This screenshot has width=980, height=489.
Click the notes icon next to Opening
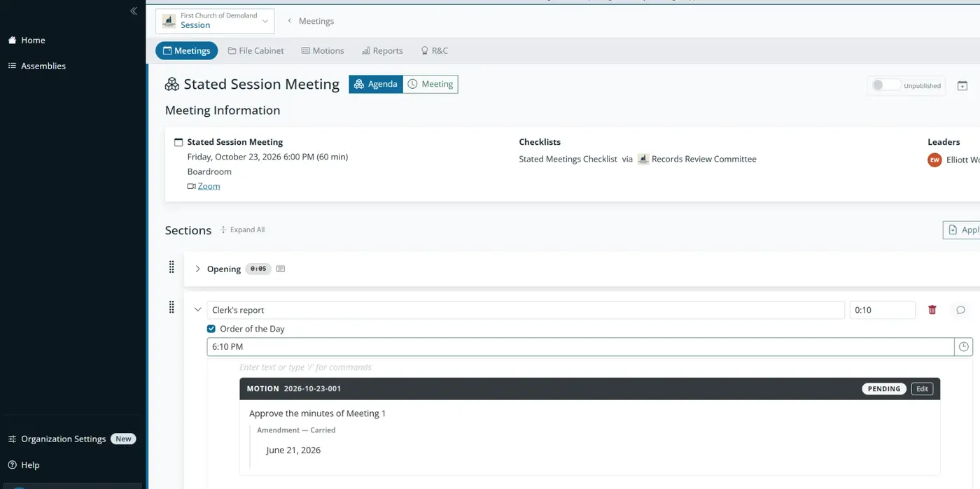pyautogui.click(x=281, y=269)
